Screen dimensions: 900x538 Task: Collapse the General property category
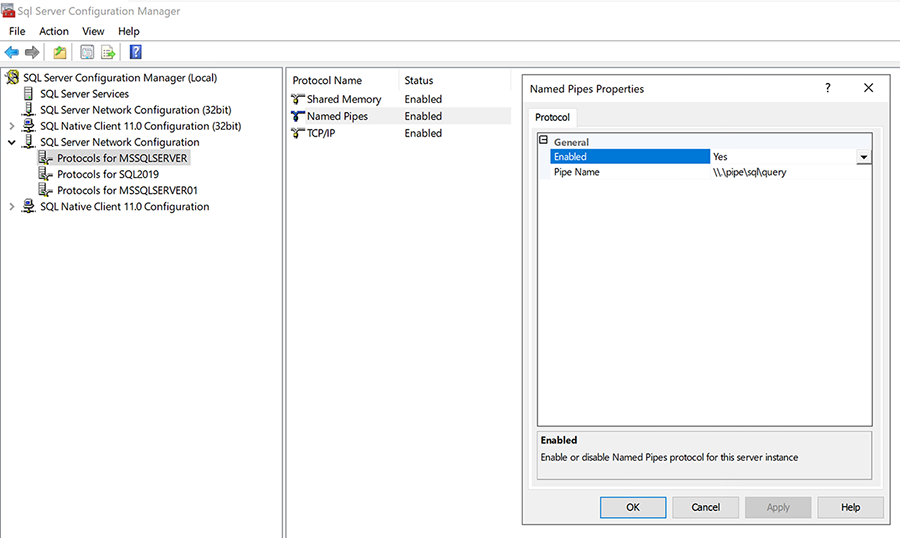pyautogui.click(x=544, y=141)
